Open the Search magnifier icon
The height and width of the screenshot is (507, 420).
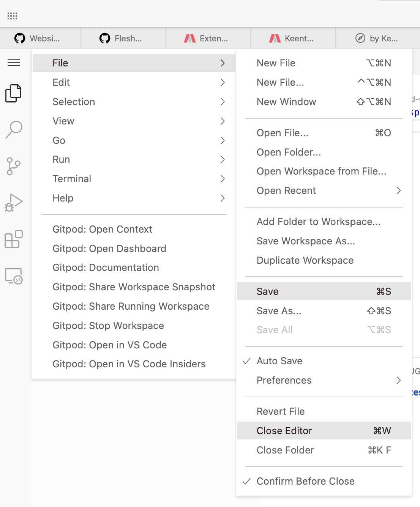14,129
